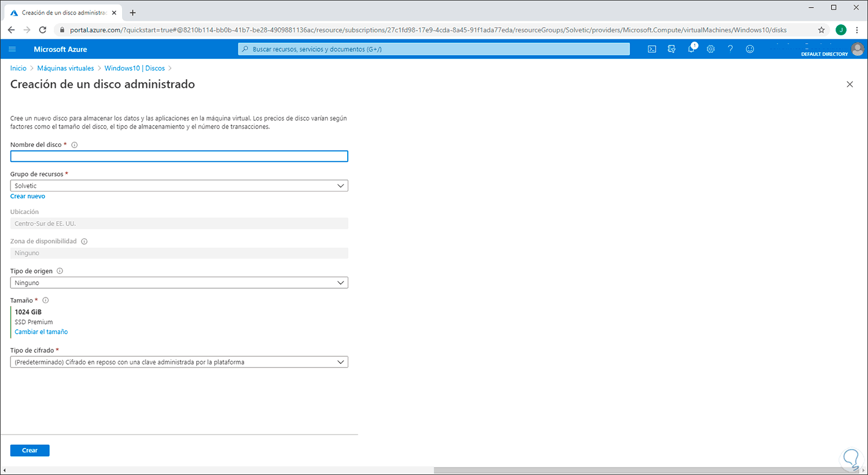Show info tooltip for Tamaño
868x475 pixels.
coord(46,300)
